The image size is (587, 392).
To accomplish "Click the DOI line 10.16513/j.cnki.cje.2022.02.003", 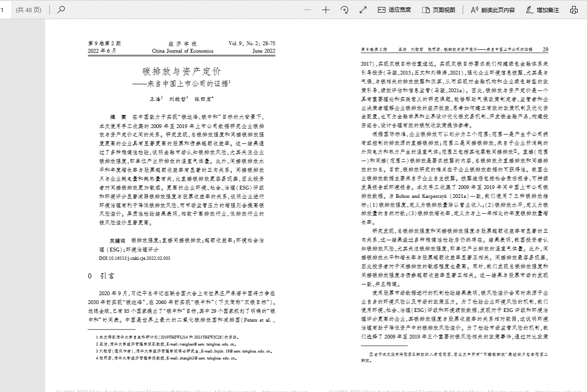I will pyautogui.click(x=135, y=257).
